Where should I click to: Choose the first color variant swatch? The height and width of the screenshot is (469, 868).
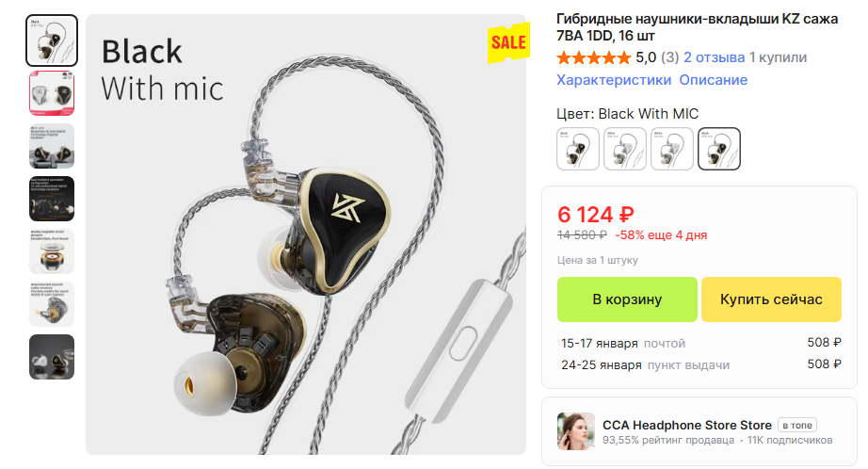578,149
